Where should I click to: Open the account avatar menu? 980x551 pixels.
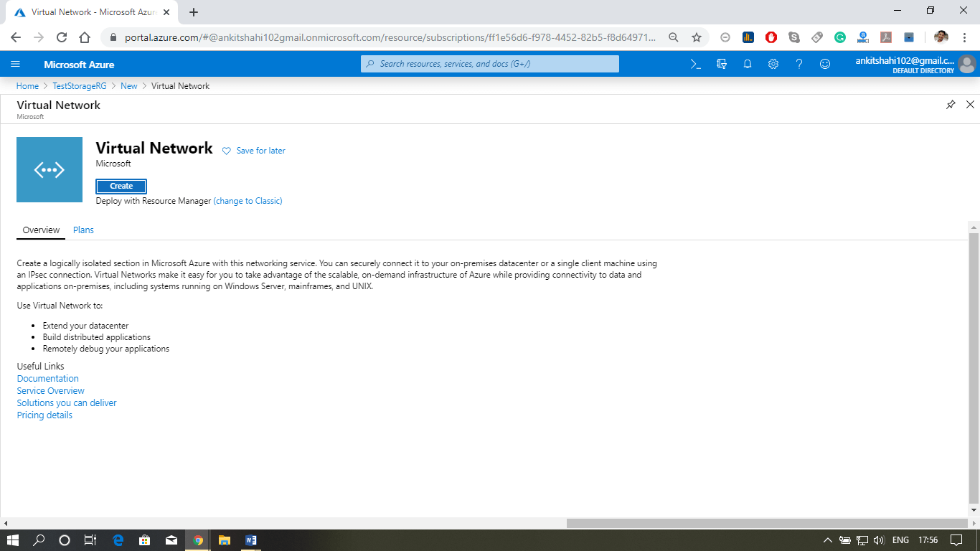[967, 65]
